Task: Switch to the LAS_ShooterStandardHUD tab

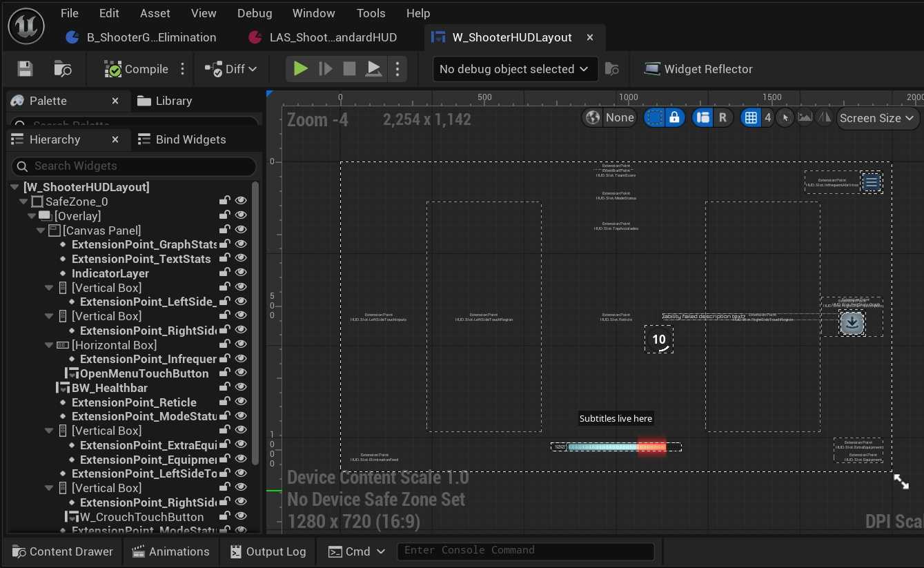Action: click(333, 37)
